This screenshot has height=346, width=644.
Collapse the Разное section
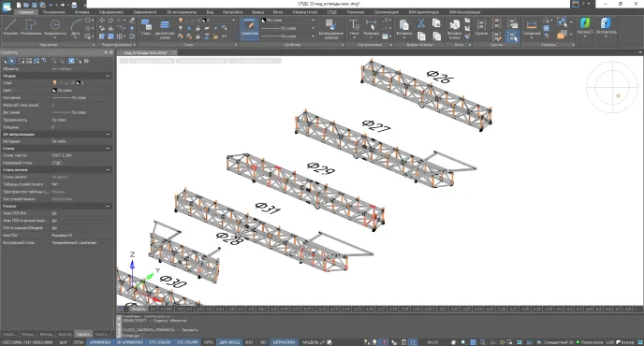108,206
